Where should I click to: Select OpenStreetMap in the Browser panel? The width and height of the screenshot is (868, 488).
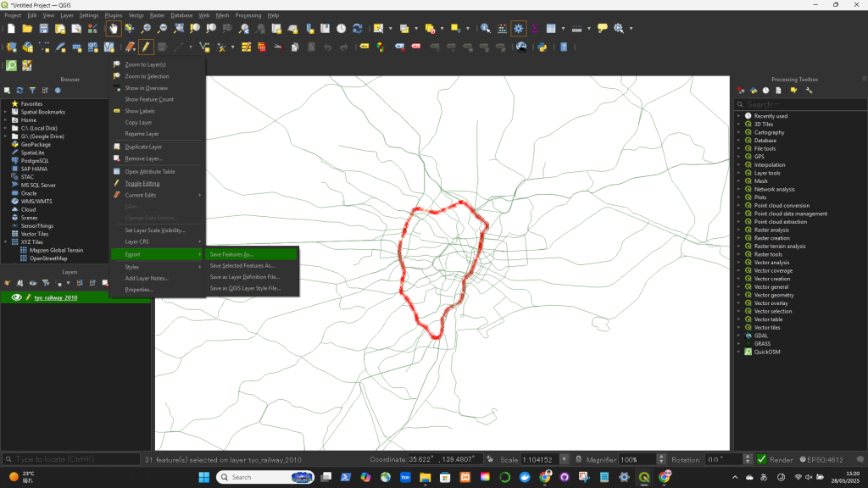(48, 258)
